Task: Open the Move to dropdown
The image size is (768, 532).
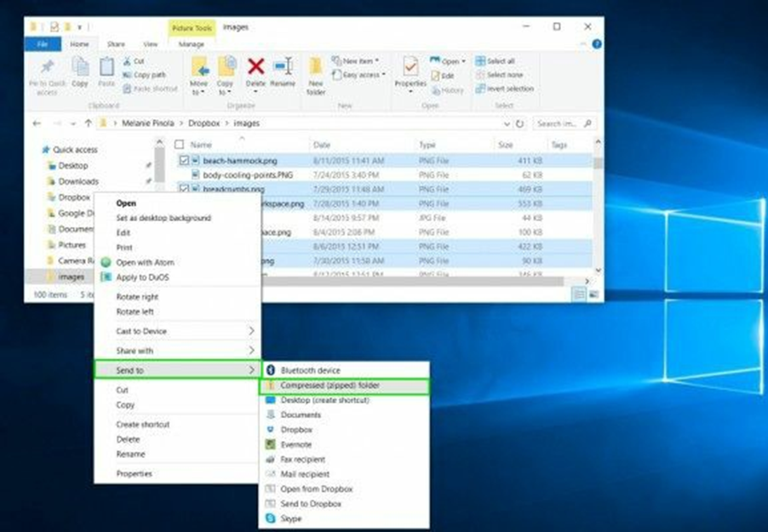Action: tap(199, 77)
